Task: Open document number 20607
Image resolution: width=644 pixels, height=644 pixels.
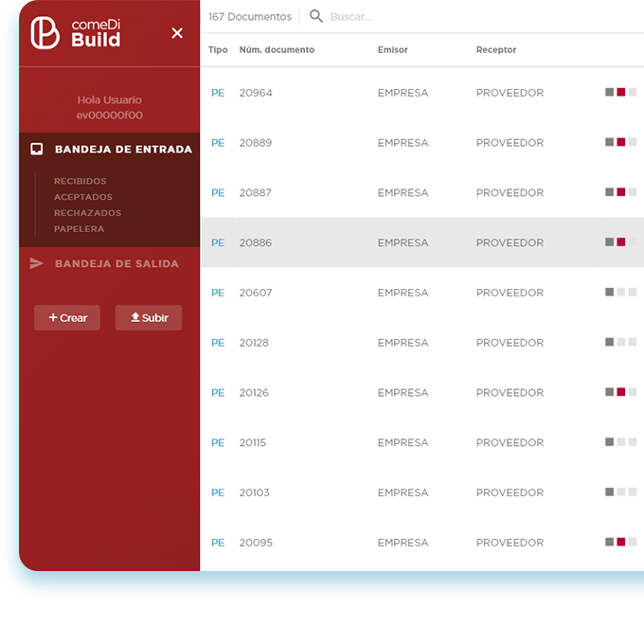Action: (256, 293)
